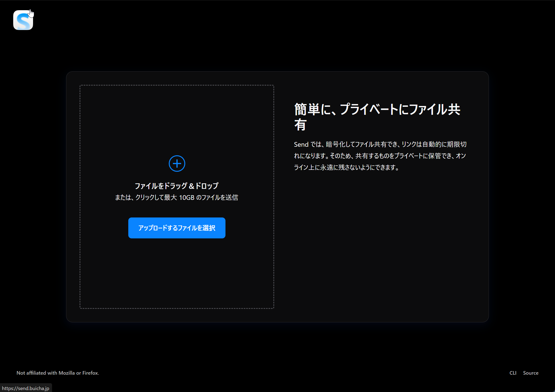
Task: Click the アップロードするファイルを選択 button
Action: click(177, 228)
